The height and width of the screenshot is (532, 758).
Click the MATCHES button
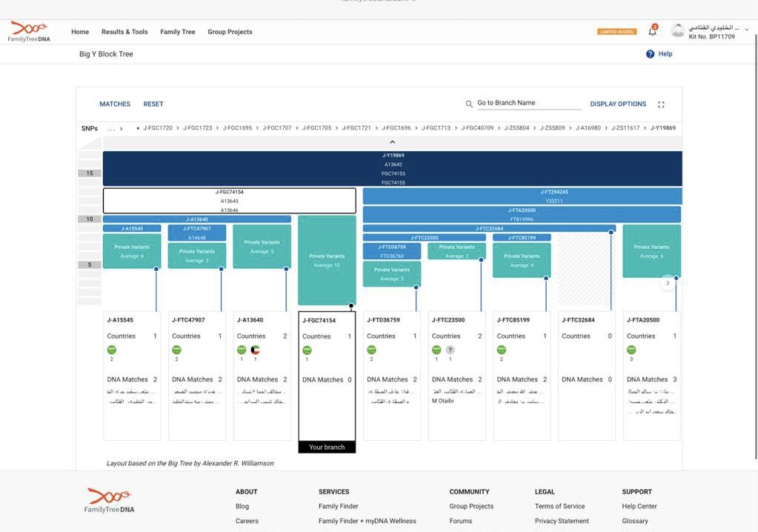pyautogui.click(x=115, y=104)
